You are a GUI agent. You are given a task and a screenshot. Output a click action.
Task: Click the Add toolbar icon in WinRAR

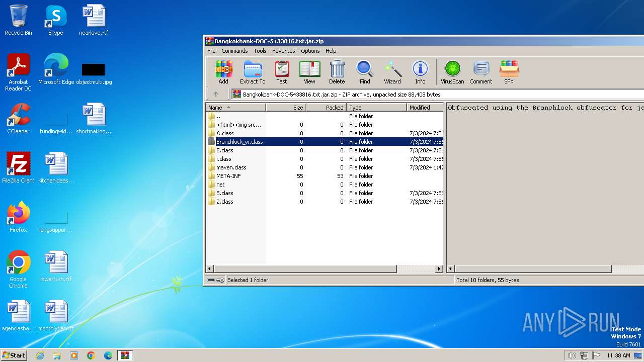[223, 72]
